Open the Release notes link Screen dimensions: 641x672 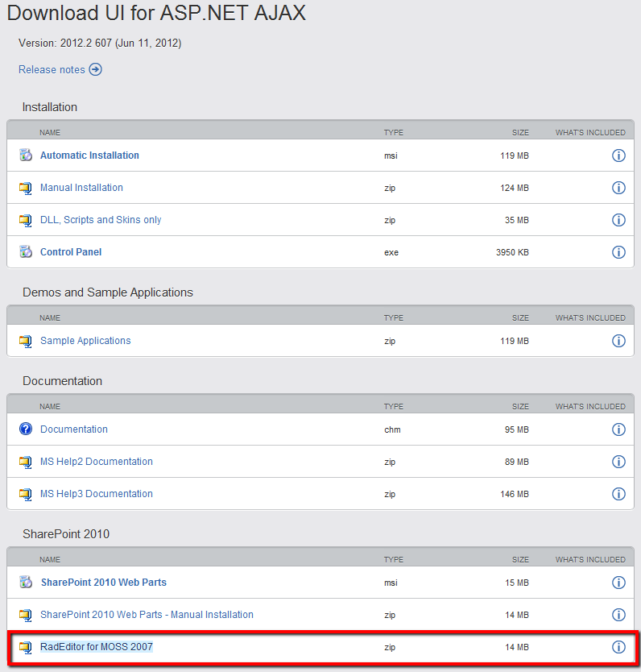[52, 69]
